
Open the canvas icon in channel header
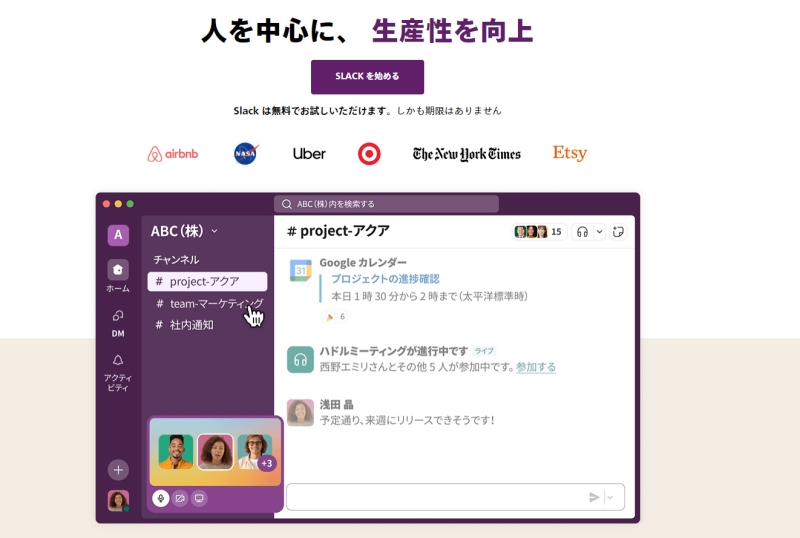click(x=618, y=232)
